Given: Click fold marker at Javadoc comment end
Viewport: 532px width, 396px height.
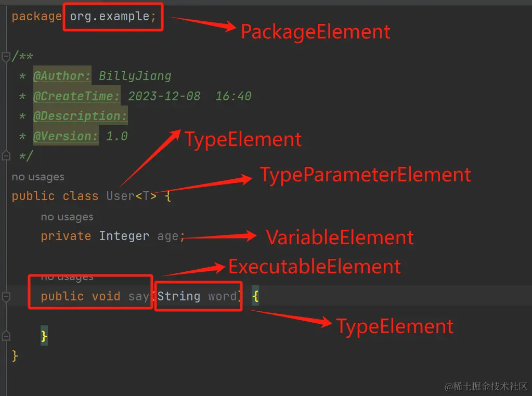Looking at the screenshot, I should (6, 155).
